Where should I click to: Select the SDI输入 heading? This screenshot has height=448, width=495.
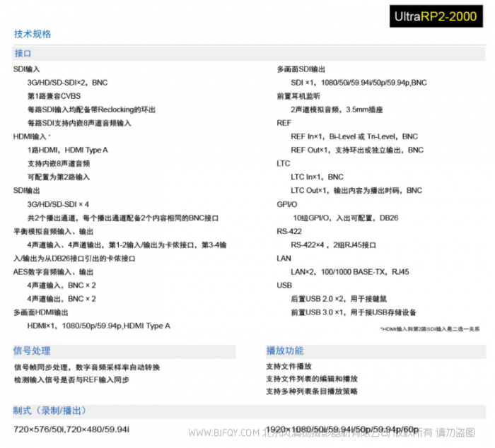[27, 69]
